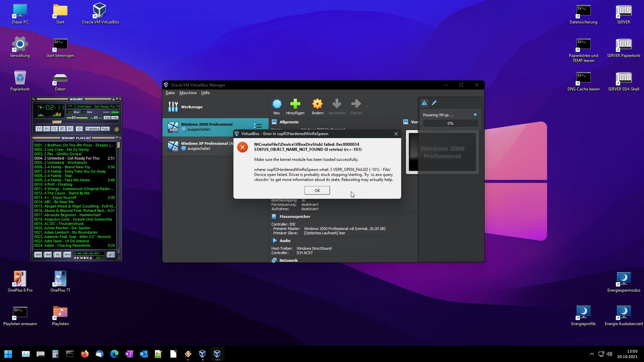Click the pin icon in notification panel
This screenshot has width=644, height=362.
[x=434, y=103]
